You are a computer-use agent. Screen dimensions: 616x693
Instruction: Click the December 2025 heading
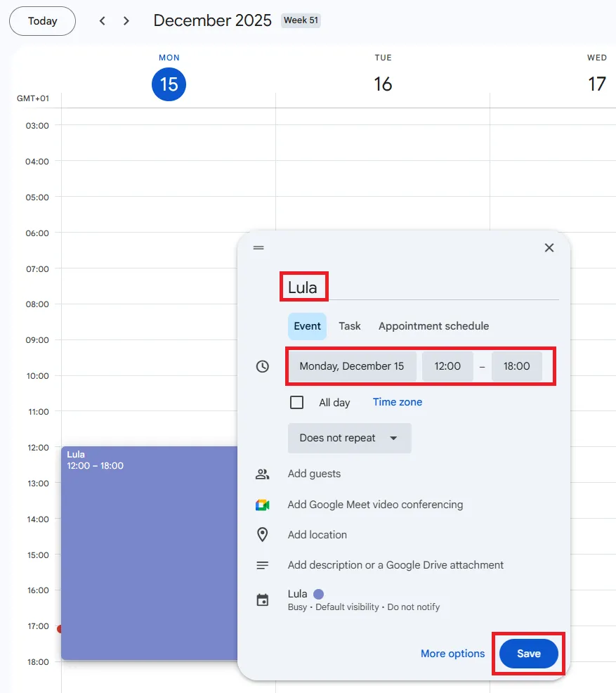click(212, 20)
